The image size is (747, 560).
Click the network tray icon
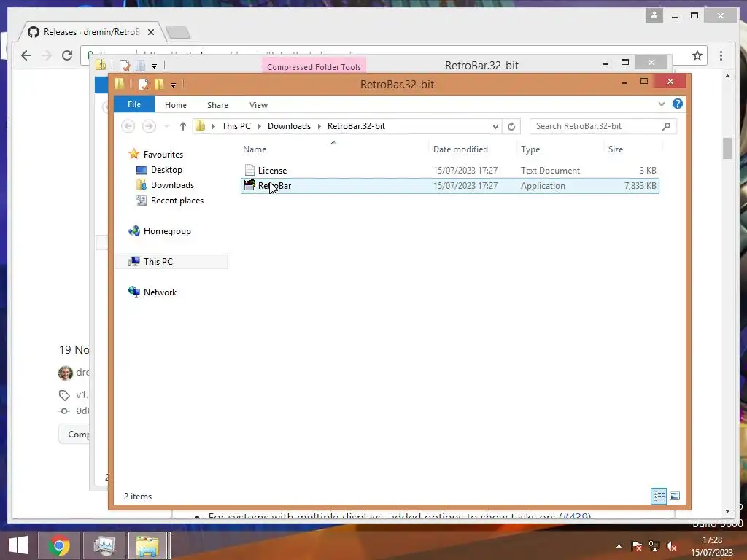click(x=654, y=546)
